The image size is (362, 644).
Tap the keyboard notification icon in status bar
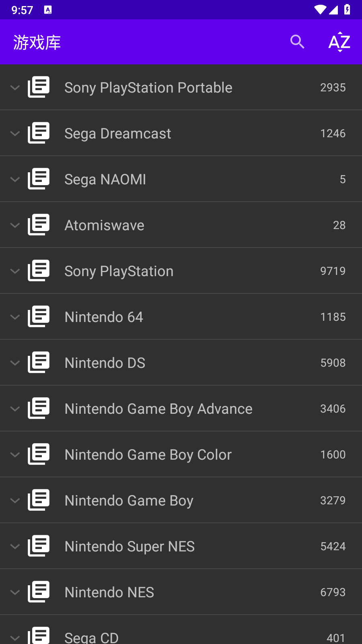pyautogui.click(x=48, y=10)
